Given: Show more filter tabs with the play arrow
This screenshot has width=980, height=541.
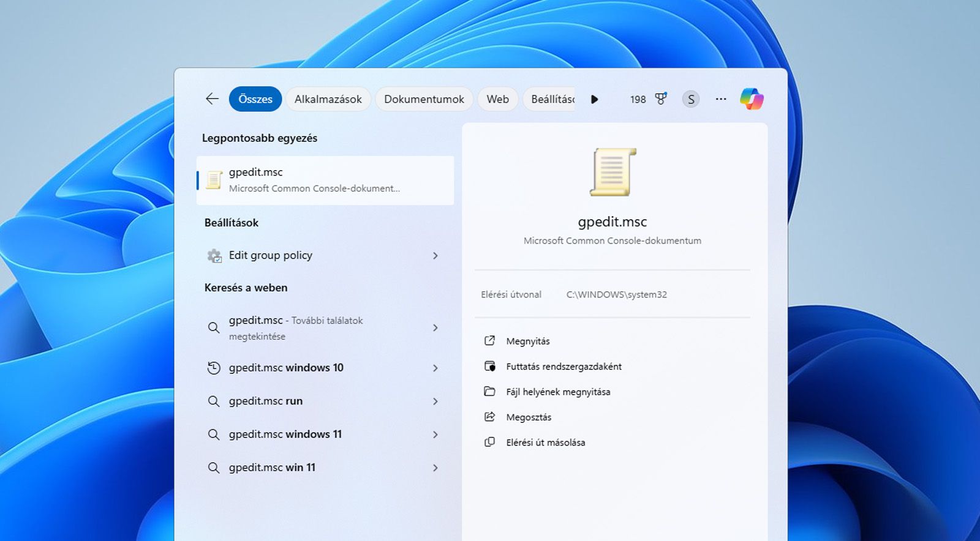Looking at the screenshot, I should 594,99.
